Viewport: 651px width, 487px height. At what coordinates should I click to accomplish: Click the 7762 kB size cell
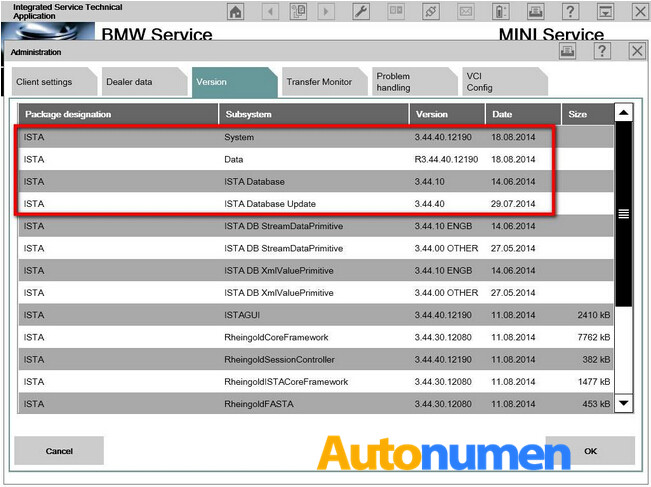(x=594, y=337)
